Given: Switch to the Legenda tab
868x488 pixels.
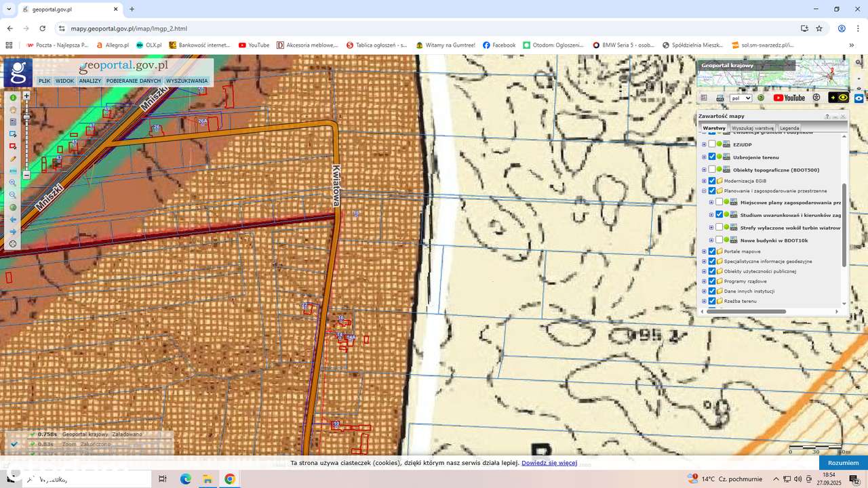Looking at the screenshot, I should 789,128.
